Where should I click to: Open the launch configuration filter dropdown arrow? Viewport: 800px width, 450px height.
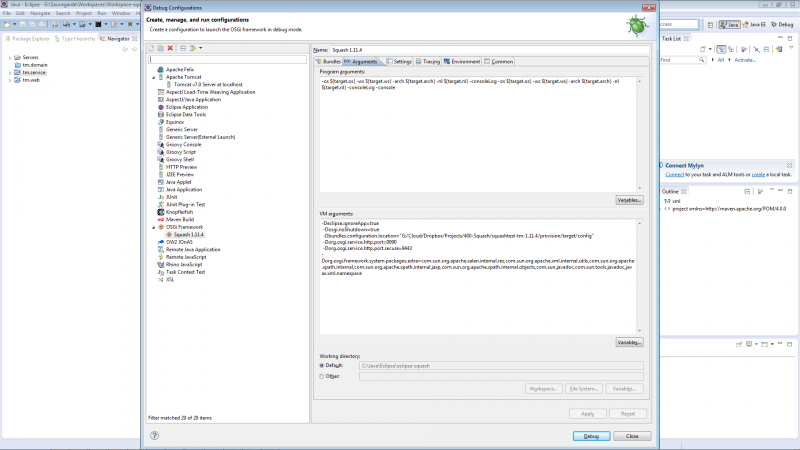[200, 48]
